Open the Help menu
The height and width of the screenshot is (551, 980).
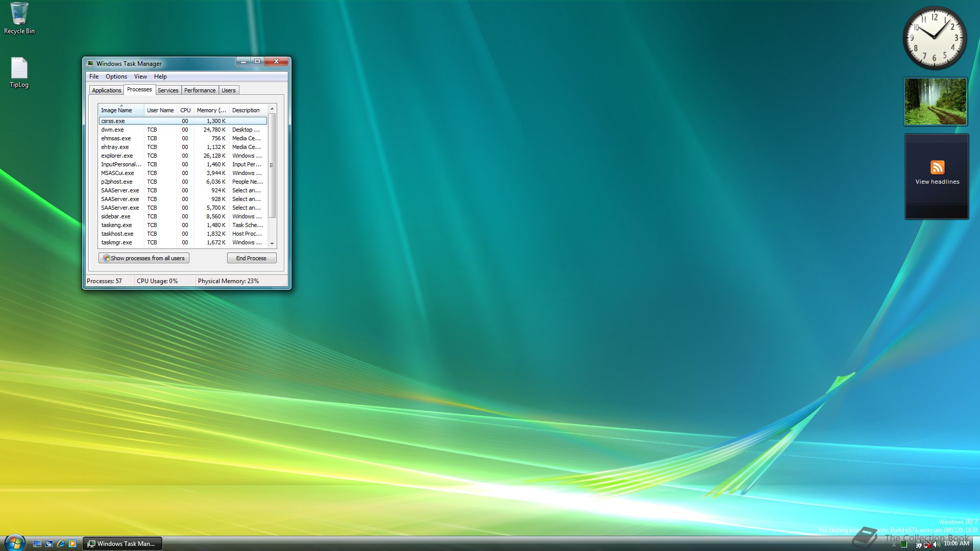[x=160, y=77]
